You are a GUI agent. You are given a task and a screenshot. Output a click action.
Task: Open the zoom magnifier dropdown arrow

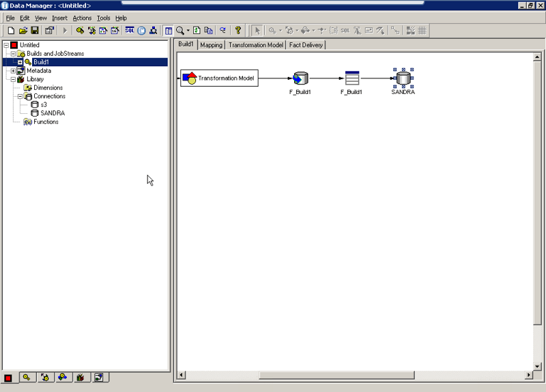pyautogui.click(x=188, y=31)
